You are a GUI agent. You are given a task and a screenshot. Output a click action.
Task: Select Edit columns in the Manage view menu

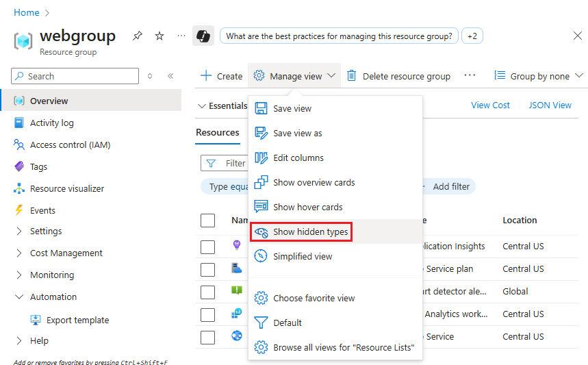298,158
